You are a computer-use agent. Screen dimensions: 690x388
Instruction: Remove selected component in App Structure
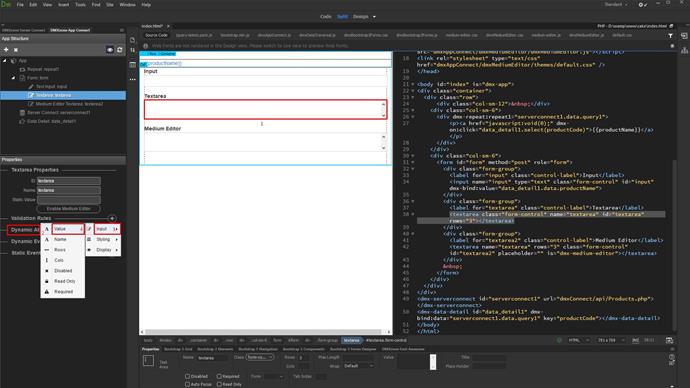16,50
